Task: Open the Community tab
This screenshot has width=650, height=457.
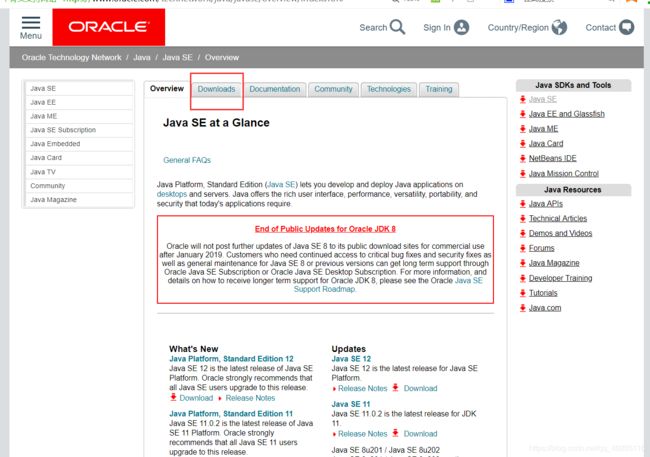Action: 333,89
